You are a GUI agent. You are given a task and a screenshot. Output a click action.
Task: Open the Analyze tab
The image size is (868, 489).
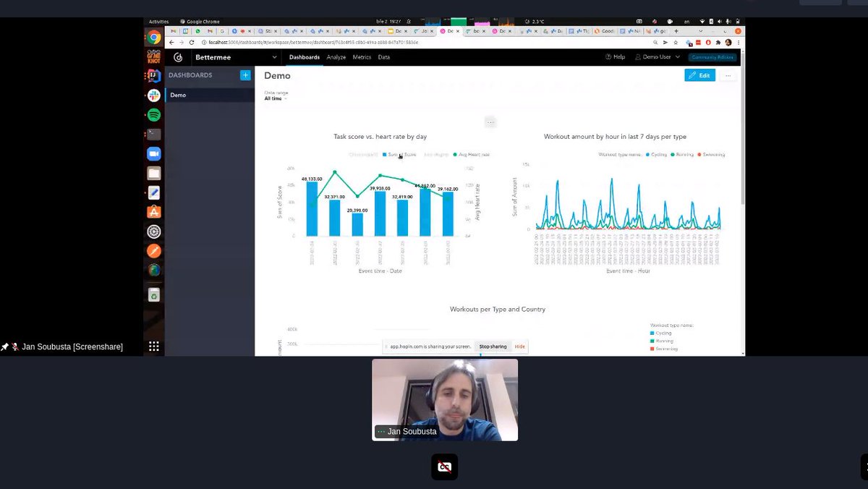[x=336, y=57]
